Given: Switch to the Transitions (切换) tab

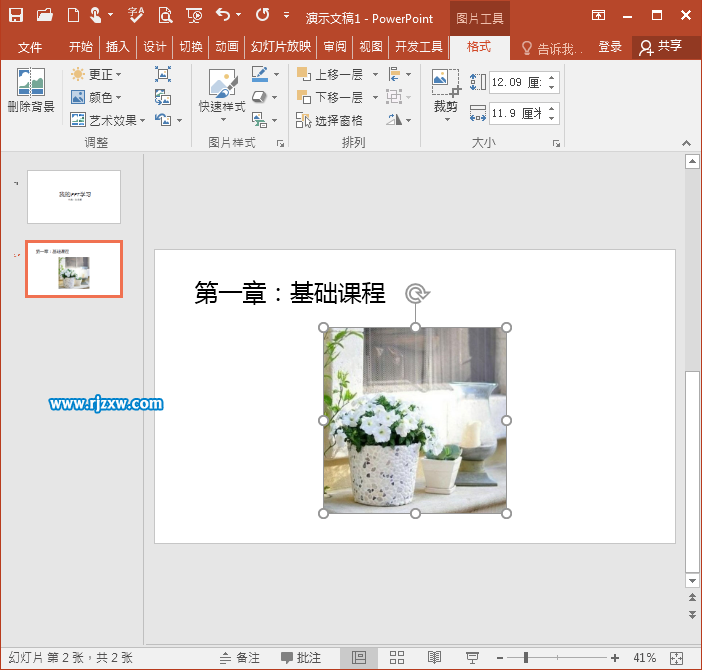Looking at the screenshot, I should 191,47.
